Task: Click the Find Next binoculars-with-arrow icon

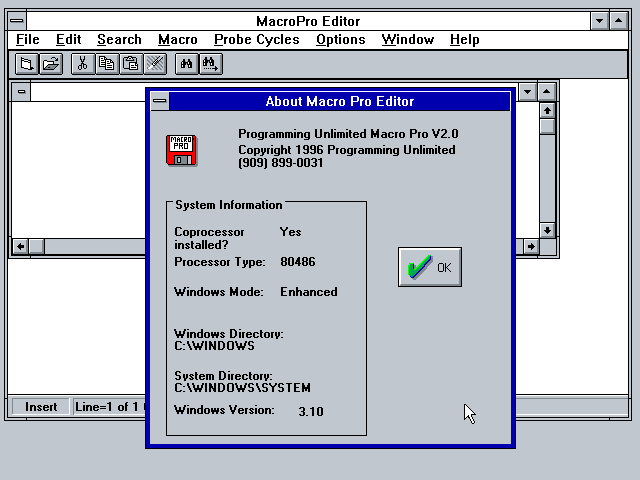Action: (x=211, y=64)
